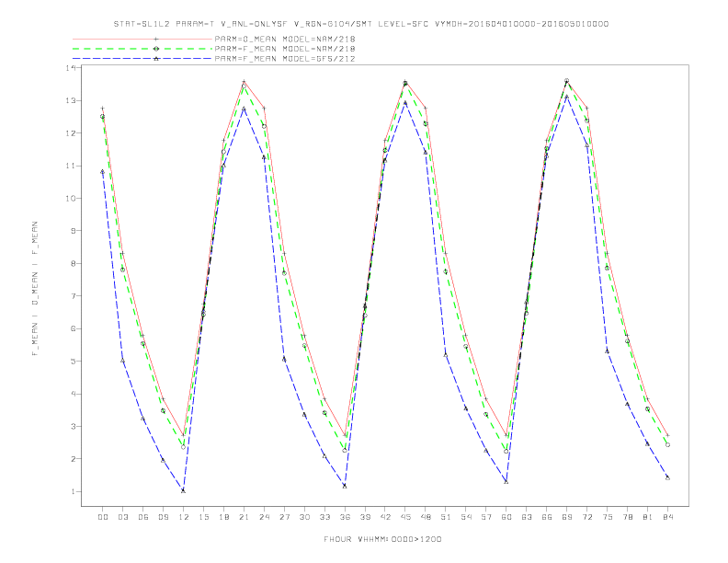The width and height of the screenshot is (728, 563).
Task: Click y-axis tick label 1
Action: (x=74, y=491)
